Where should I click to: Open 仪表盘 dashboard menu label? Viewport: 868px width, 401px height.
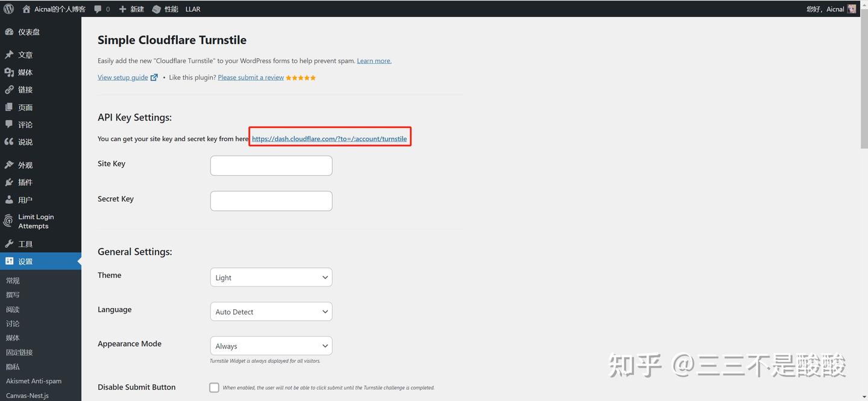(29, 32)
